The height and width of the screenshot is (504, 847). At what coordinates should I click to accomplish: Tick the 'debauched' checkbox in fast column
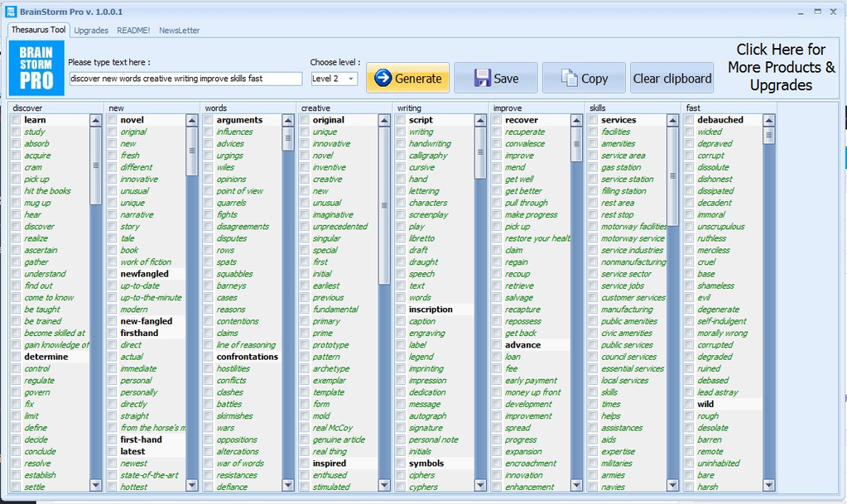tap(689, 120)
